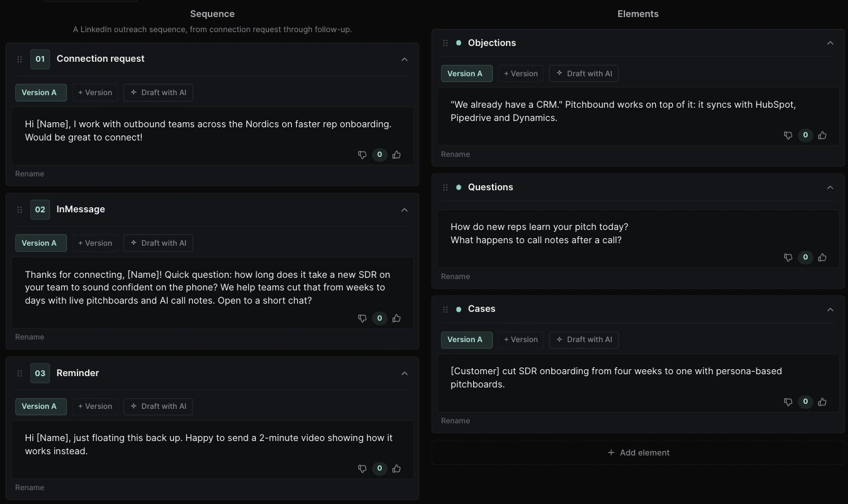
Task: Thumbs up the Connection request message
Action: [x=396, y=154]
